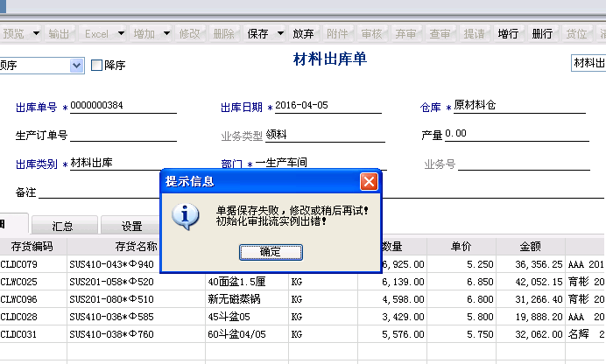Click the Excel toolbar button
The width and height of the screenshot is (606, 364).
96,34
